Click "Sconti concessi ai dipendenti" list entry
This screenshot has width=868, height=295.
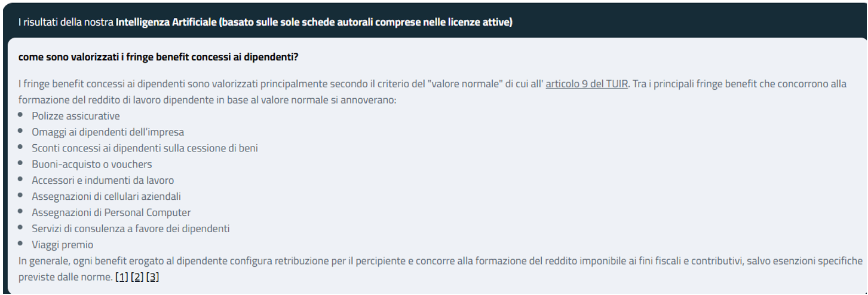(x=145, y=148)
